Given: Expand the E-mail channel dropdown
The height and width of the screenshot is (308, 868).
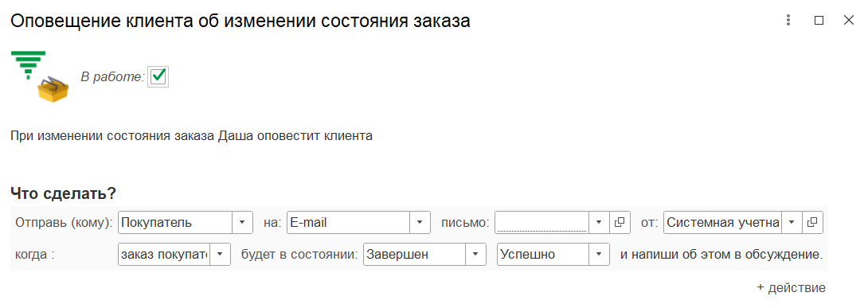Looking at the screenshot, I should 420,222.
